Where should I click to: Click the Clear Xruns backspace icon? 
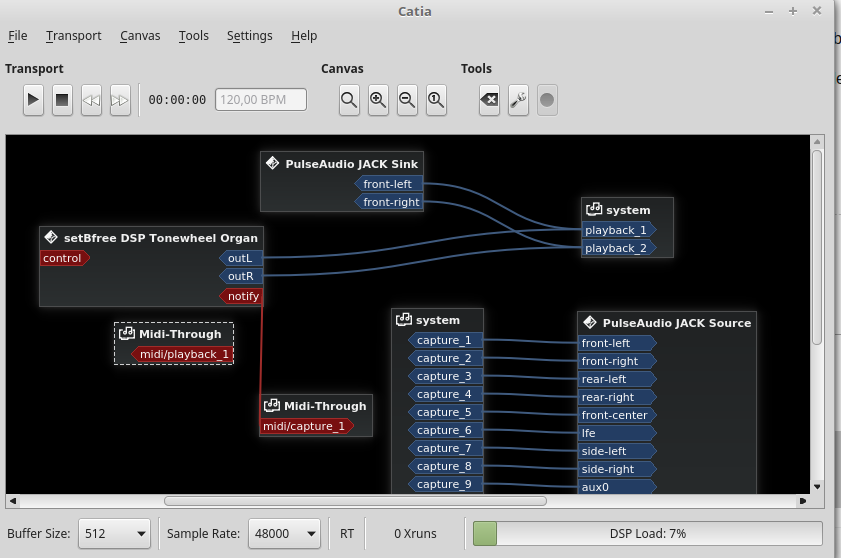[x=489, y=100]
